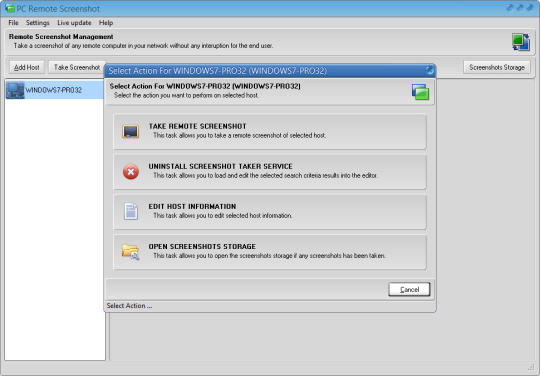Open the File menu
This screenshot has width=540, height=376.
click(x=13, y=23)
